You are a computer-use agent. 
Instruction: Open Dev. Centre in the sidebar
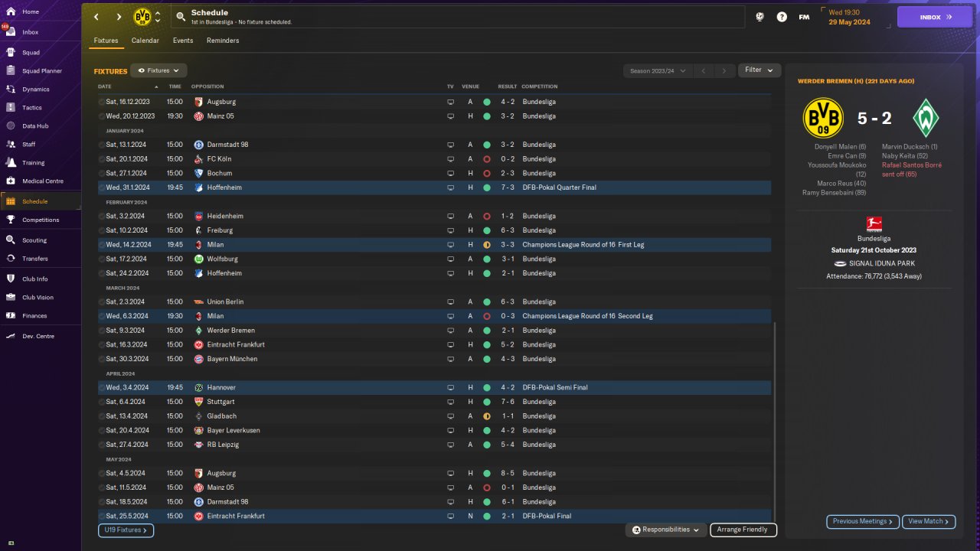click(x=38, y=336)
